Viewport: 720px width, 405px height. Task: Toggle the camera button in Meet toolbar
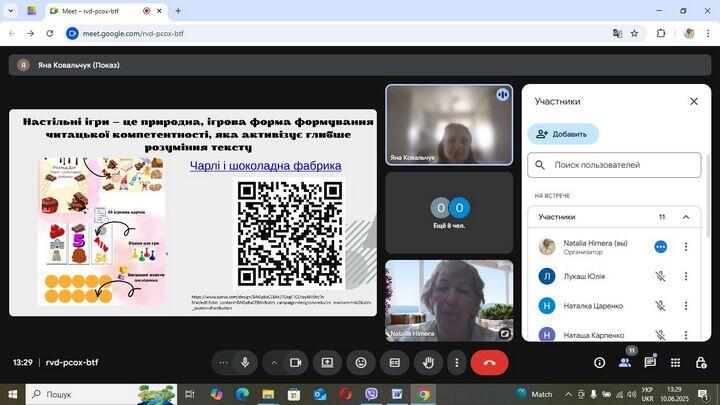point(295,363)
